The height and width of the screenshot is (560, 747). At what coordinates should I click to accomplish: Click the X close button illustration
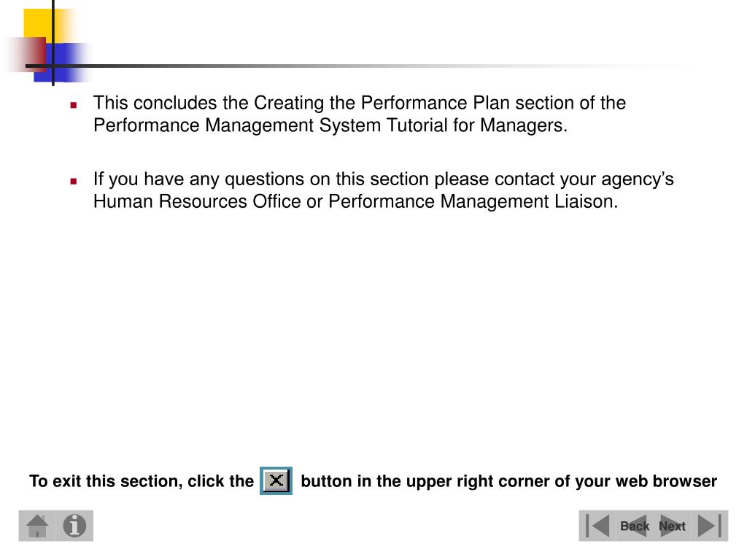276,481
